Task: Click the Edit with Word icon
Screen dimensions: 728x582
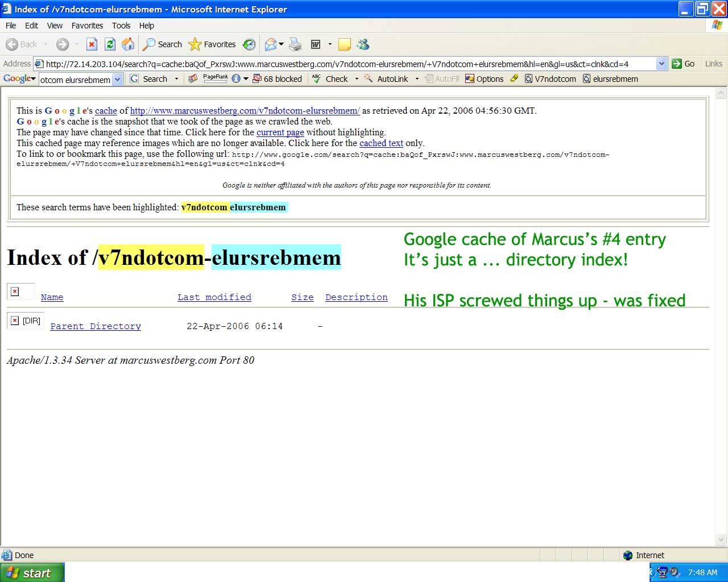Action: pos(316,44)
